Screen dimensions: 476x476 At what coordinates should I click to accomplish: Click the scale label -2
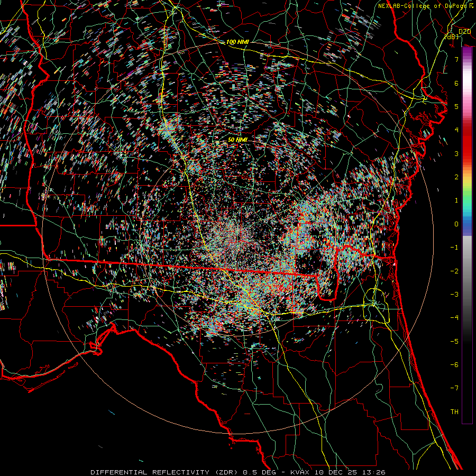(x=454, y=271)
